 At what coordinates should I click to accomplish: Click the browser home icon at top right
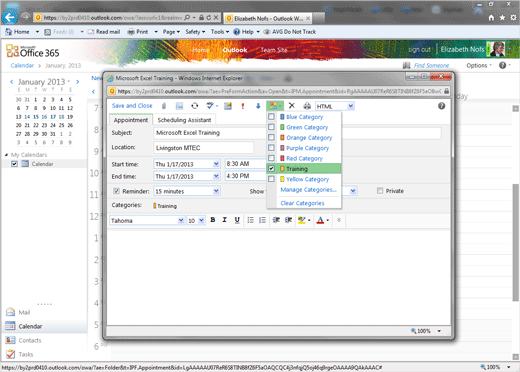[491, 18]
